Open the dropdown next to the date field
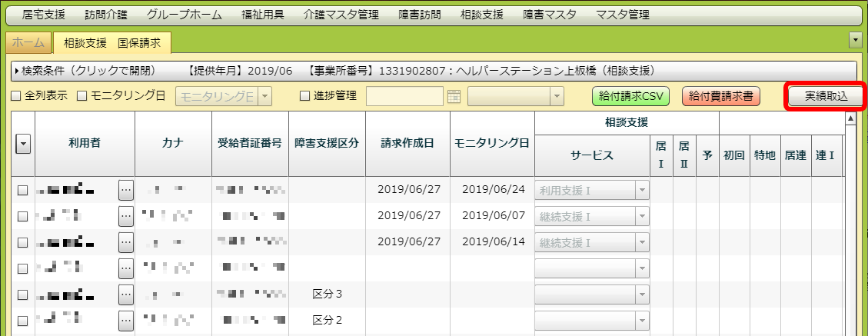 click(x=555, y=96)
